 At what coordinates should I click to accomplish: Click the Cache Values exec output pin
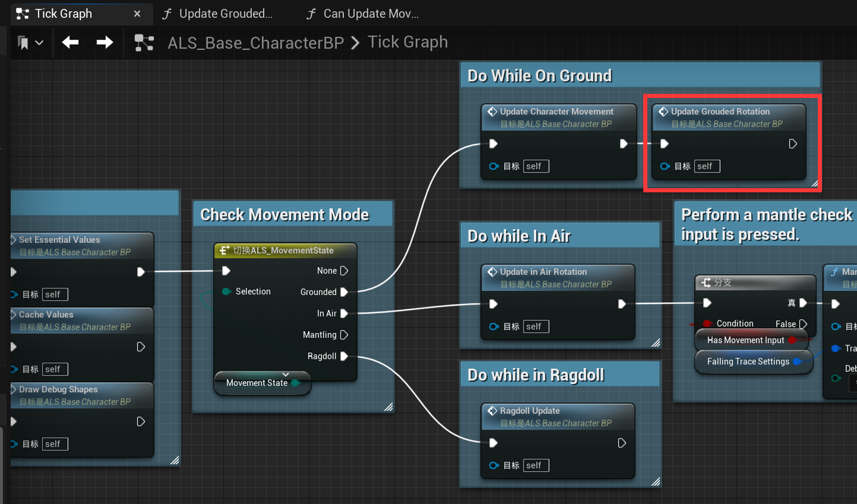[x=140, y=347]
